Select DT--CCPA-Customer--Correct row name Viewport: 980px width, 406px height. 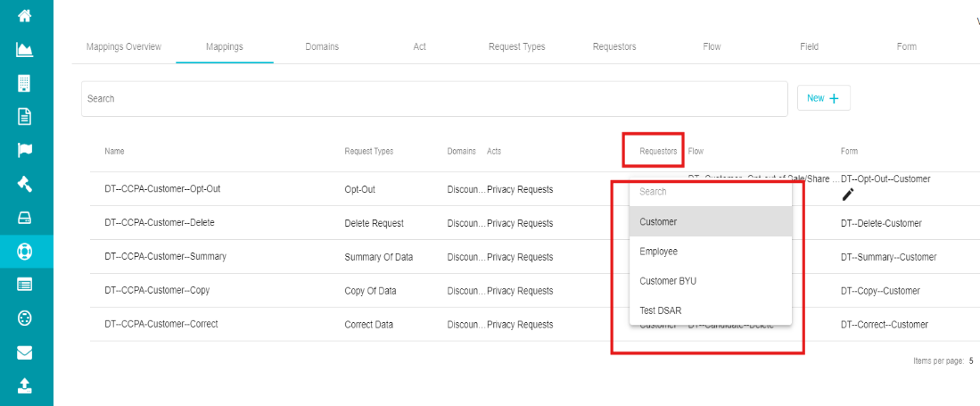(x=161, y=324)
